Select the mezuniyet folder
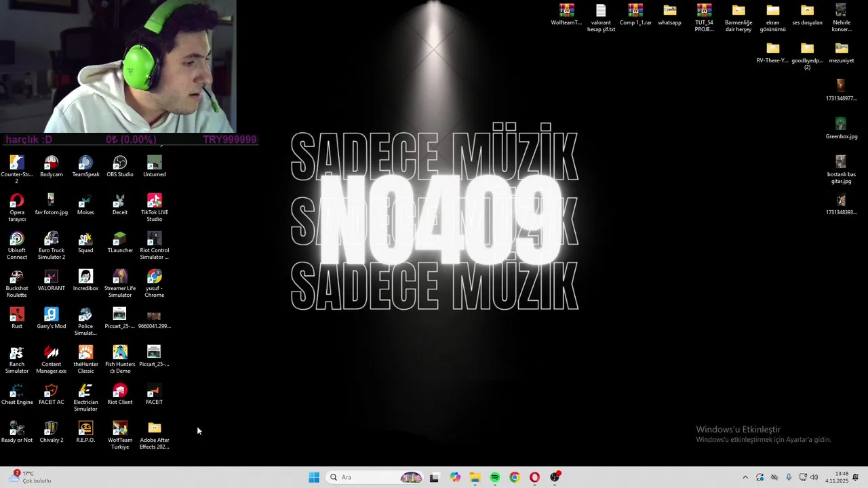Screen dimensions: 868x488 (842, 53)
